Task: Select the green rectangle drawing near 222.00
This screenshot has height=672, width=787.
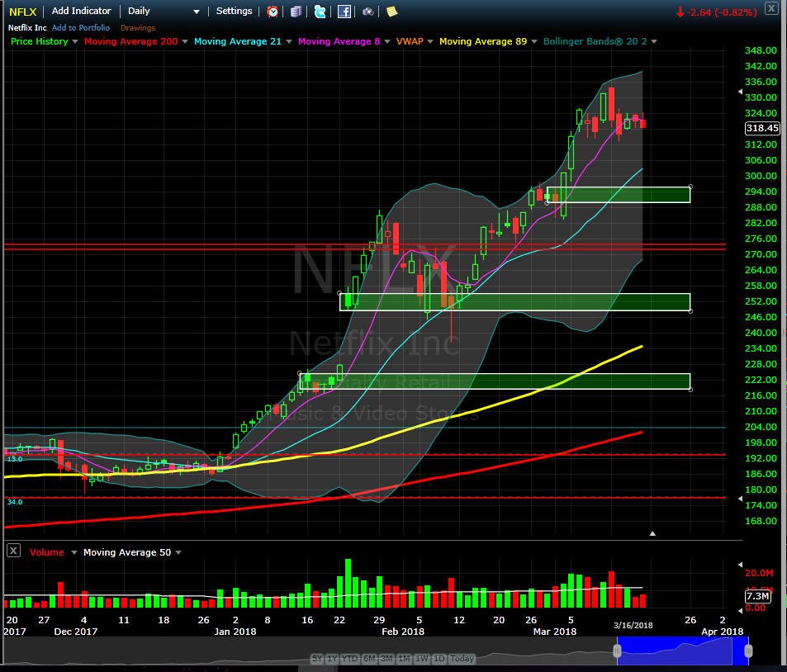Action: (x=495, y=381)
